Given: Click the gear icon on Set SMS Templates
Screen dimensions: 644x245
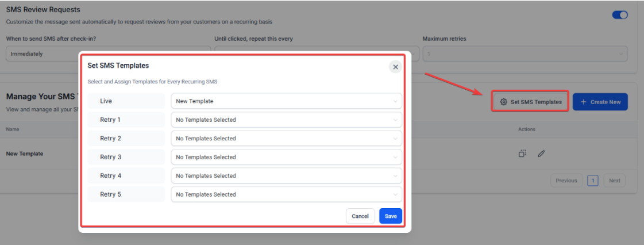Looking at the screenshot, I should click(x=503, y=102).
